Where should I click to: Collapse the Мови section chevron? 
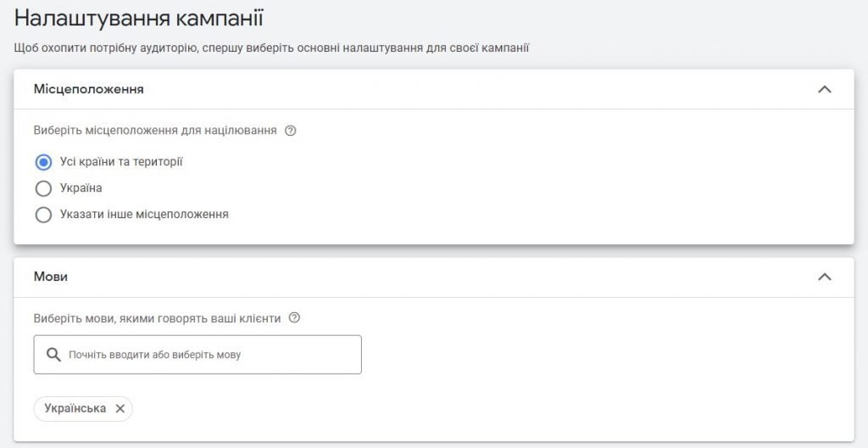[824, 277]
